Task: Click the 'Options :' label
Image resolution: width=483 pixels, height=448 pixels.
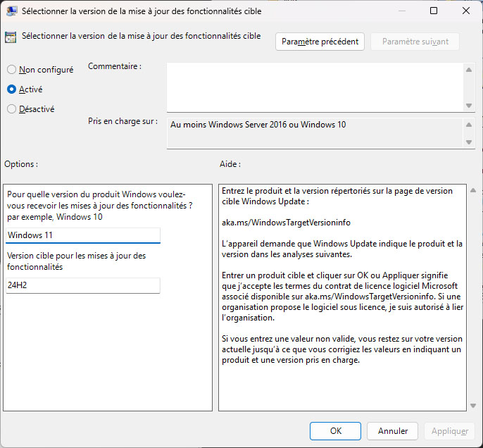Action: click(21, 164)
